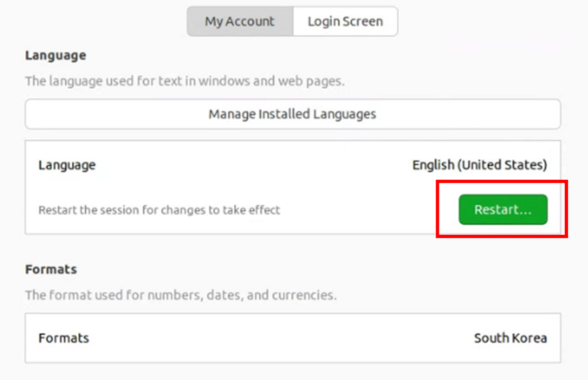Click the green Restart… button
588x380 pixels.
(x=503, y=210)
